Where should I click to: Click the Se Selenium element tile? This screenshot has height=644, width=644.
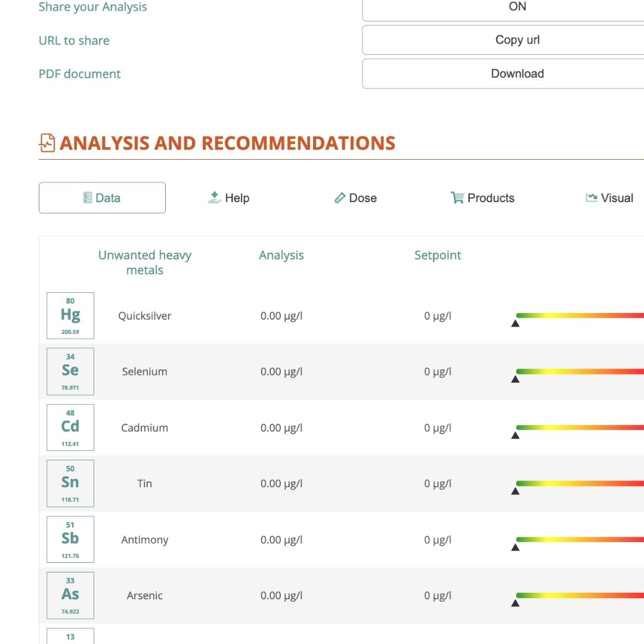tap(70, 371)
